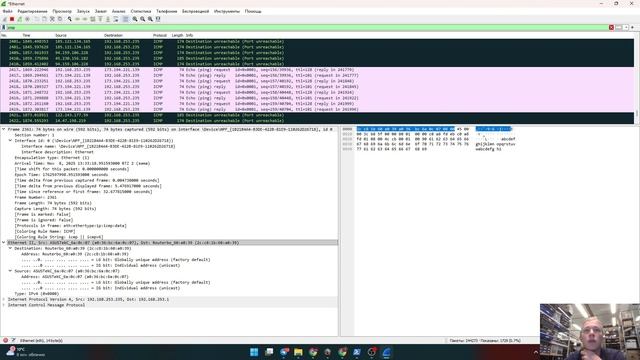The width and height of the screenshot is (640, 360).
Task: Close the capture file icon
Action: click(x=52, y=19)
